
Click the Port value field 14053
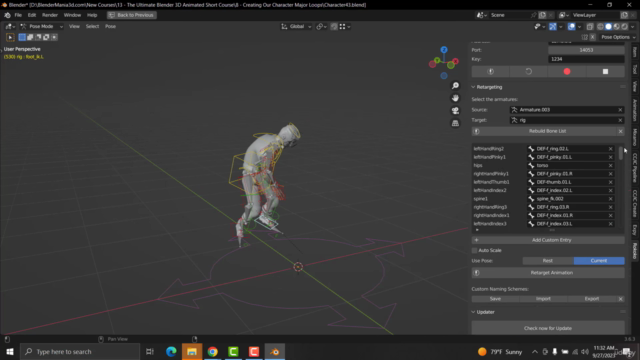pyautogui.click(x=586, y=50)
